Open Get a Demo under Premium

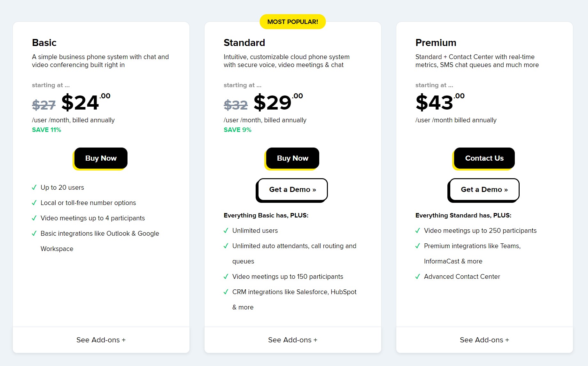(x=484, y=190)
